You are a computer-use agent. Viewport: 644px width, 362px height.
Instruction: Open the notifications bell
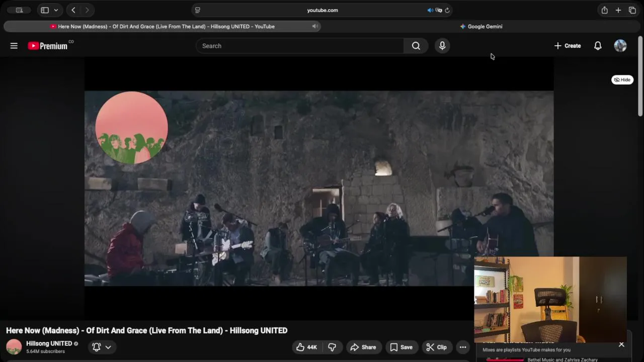(x=598, y=46)
